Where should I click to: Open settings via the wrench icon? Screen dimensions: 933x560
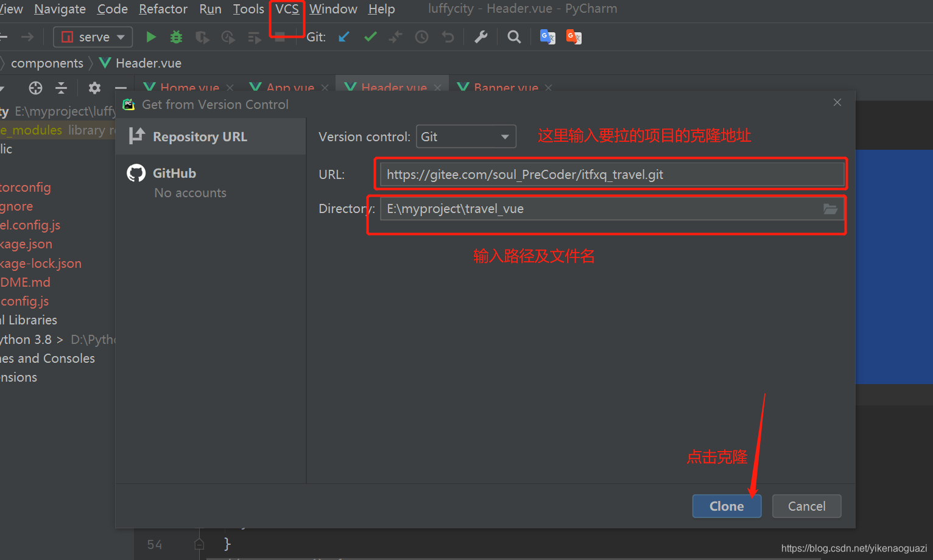481,37
